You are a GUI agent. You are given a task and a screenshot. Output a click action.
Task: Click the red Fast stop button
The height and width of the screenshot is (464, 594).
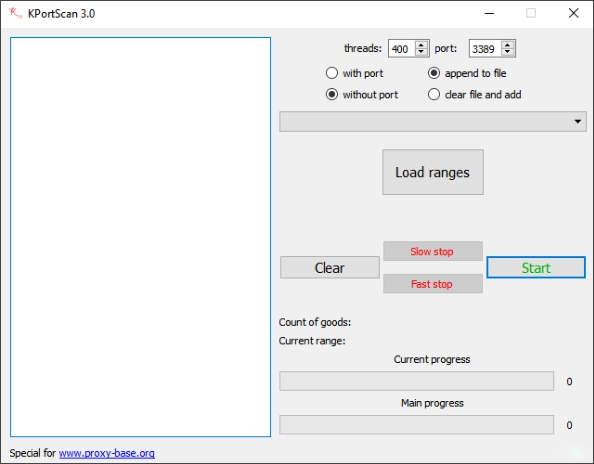click(433, 284)
